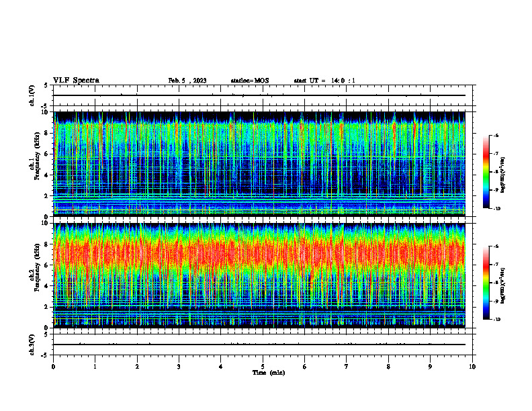The height and width of the screenshot is (411, 532).
Task: Click the time axis tick label "1"
Action: coord(95,367)
